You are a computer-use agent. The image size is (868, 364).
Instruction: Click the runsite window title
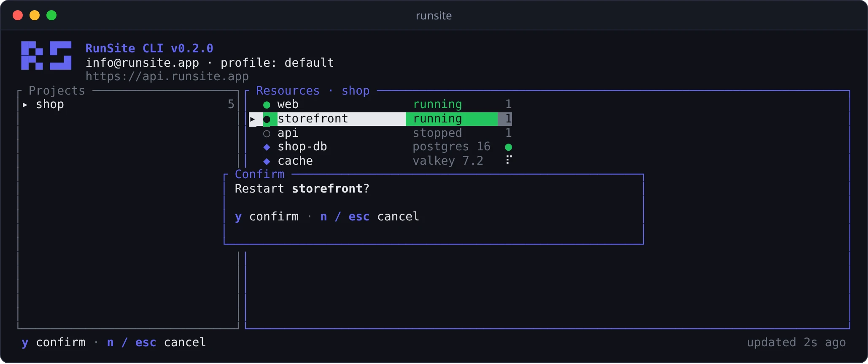434,16
